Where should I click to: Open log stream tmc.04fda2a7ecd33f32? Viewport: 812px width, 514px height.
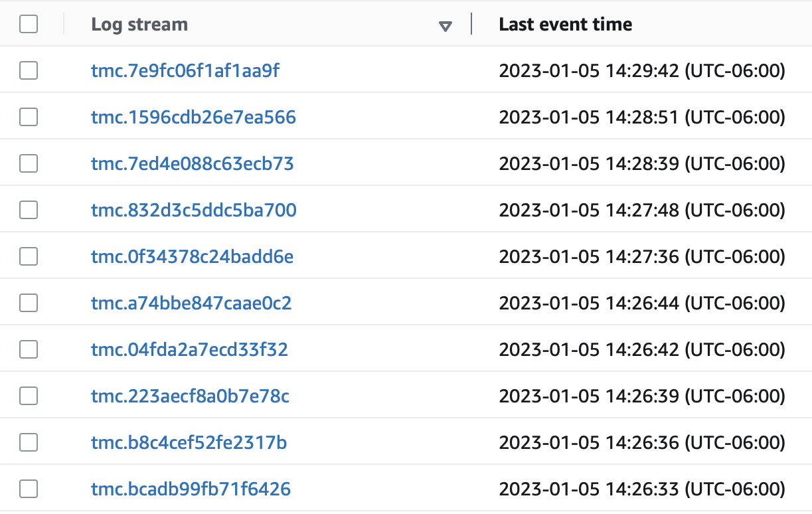tap(191, 349)
